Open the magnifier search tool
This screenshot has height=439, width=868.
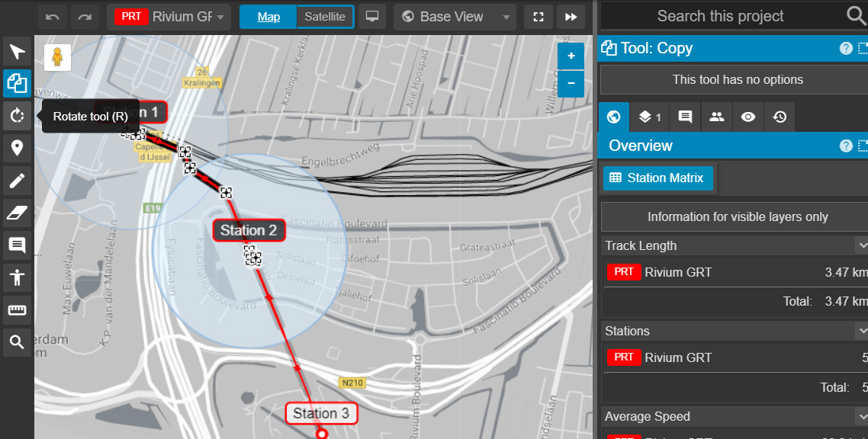coord(17,342)
